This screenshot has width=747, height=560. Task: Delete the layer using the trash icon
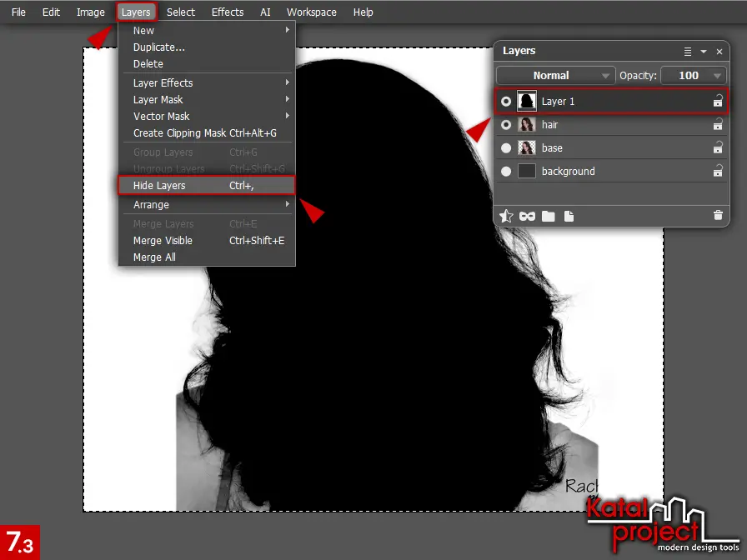coord(718,216)
